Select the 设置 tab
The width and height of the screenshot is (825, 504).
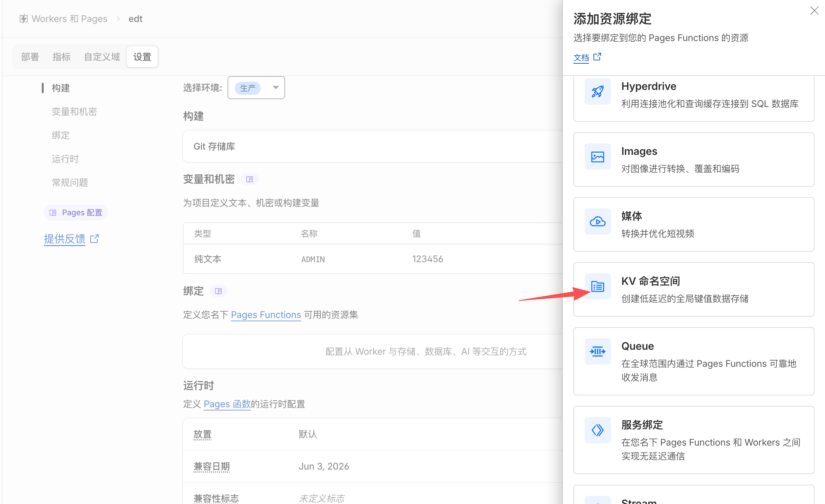[x=142, y=57]
